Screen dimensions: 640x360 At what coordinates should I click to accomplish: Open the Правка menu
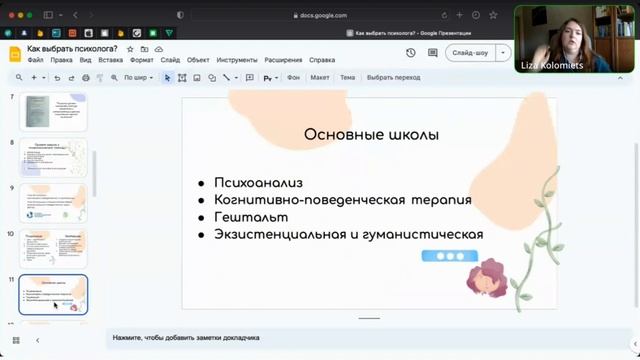(61, 60)
